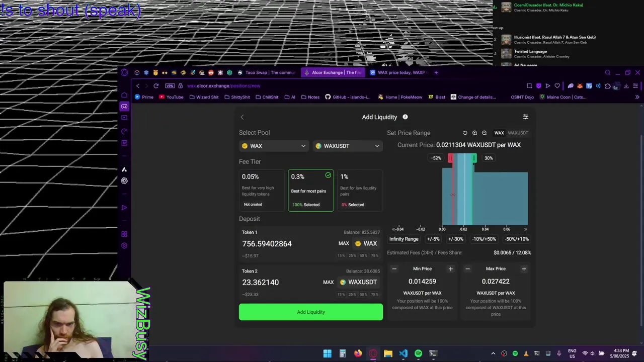This screenshot has width=644, height=362.
Task: Open the Wizard Shit bookmarks folder
Action: pyautogui.click(x=204, y=97)
